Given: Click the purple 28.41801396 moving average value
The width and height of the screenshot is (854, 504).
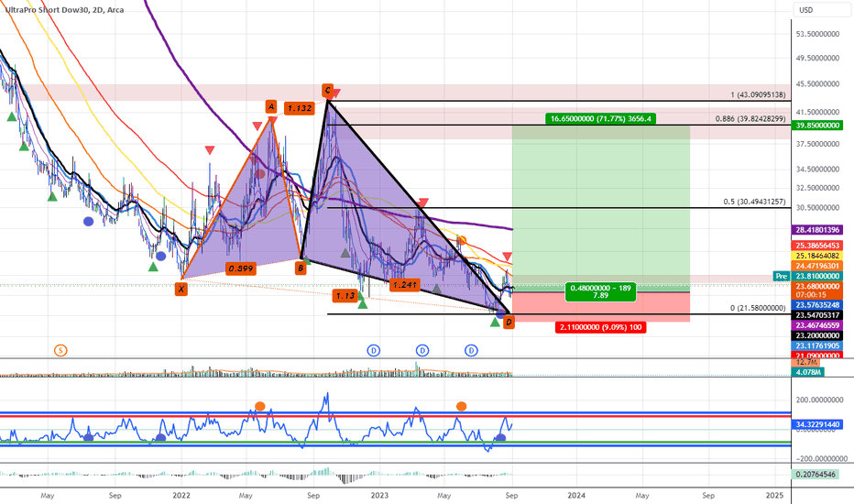Looking at the screenshot, I should pyautogui.click(x=817, y=230).
